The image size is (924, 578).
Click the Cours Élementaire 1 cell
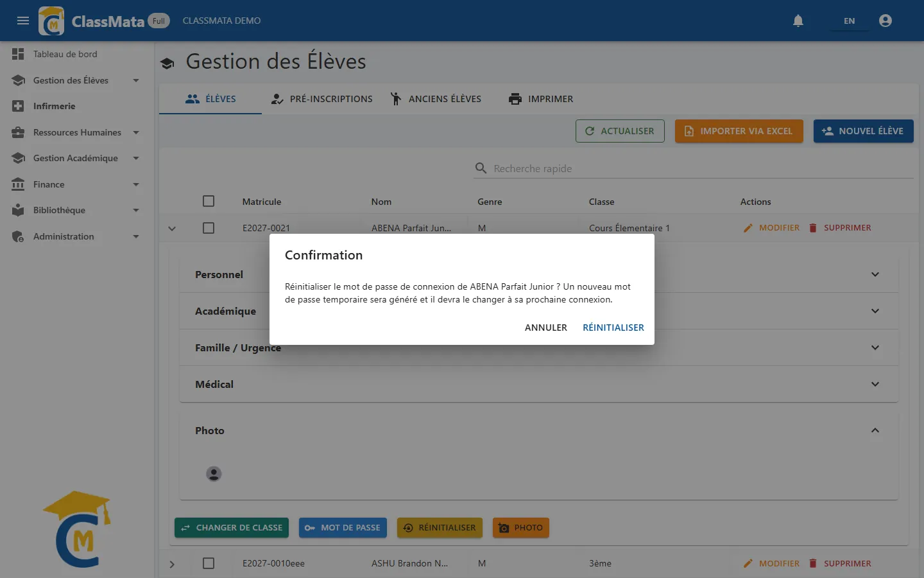[629, 228]
